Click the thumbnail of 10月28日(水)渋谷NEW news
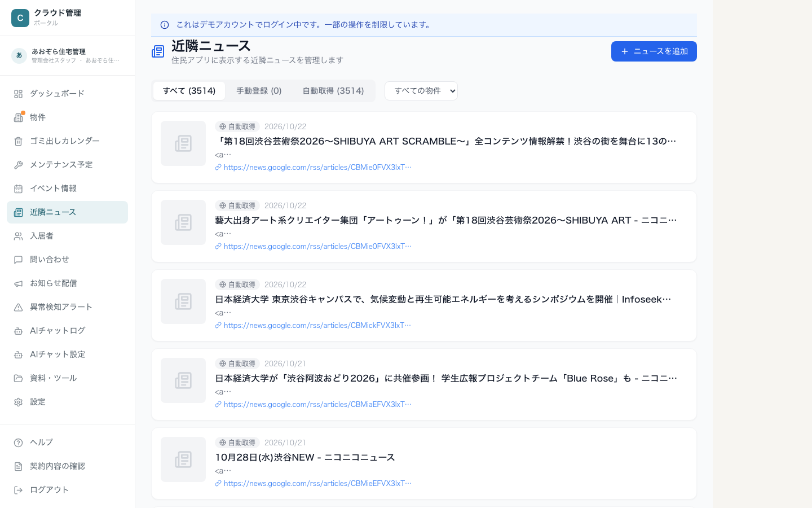812x508 pixels. tap(183, 459)
